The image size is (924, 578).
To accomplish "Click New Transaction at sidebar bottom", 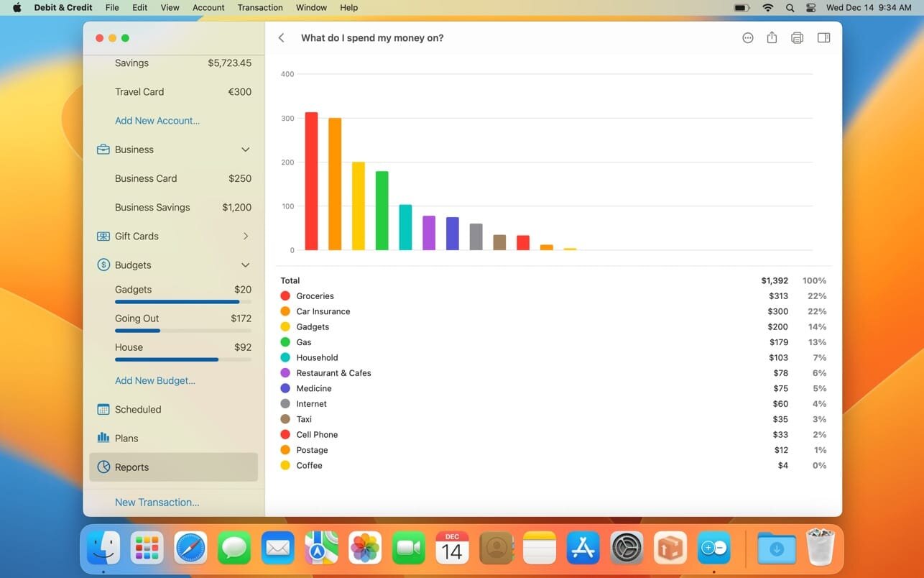I will click(x=157, y=503).
